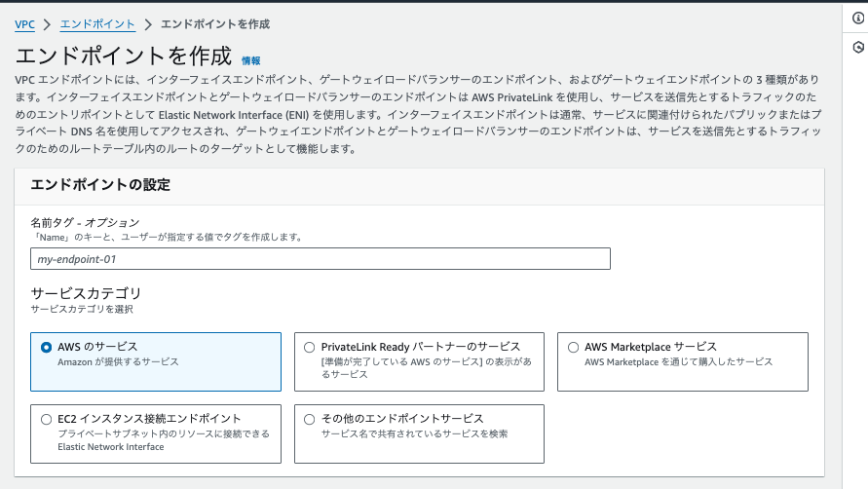Select the AWS のサービス radio option

tap(47, 347)
